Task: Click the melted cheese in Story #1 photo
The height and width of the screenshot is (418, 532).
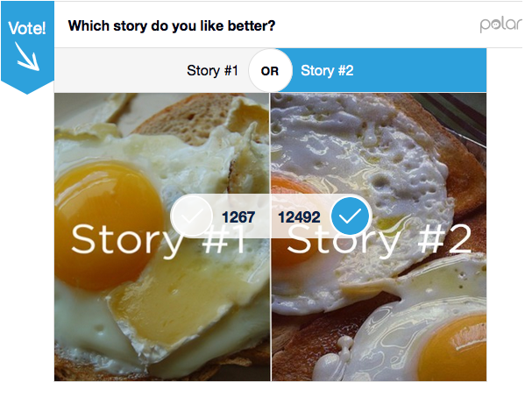Action: tap(175, 307)
